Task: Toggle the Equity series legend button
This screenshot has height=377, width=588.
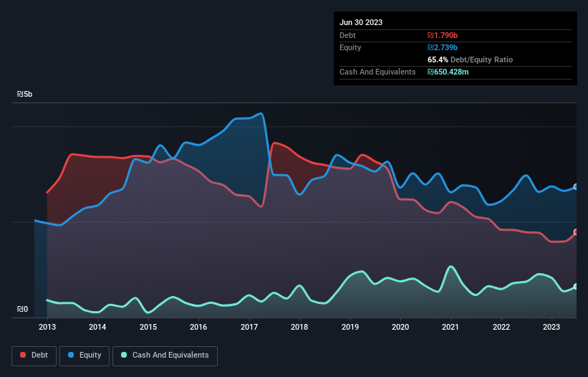Action: click(x=85, y=355)
